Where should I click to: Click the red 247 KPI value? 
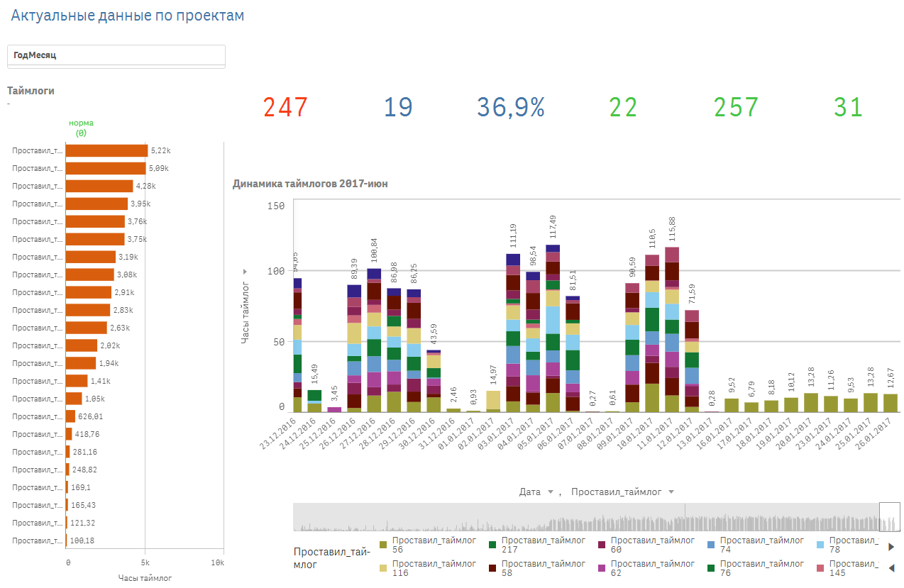pos(285,107)
